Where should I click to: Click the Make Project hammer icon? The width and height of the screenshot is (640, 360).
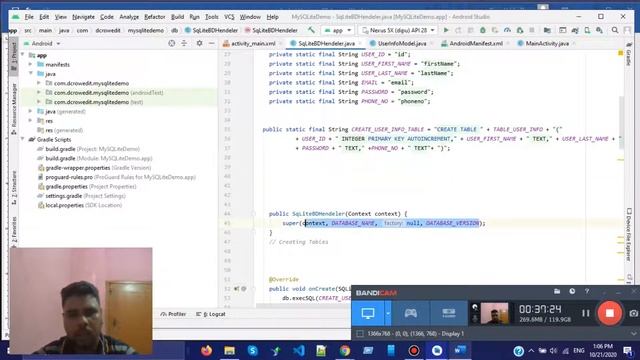point(311,30)
